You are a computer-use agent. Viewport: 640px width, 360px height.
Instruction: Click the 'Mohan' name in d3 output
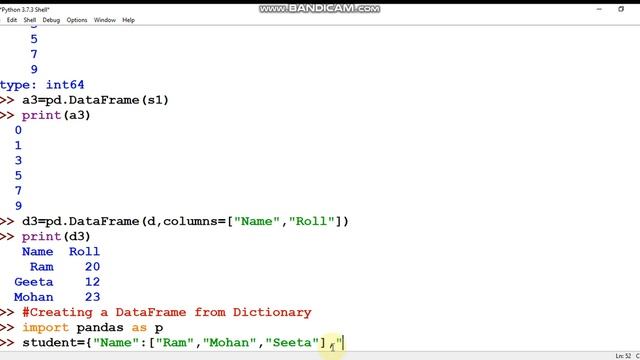click(x=33, y=297)
